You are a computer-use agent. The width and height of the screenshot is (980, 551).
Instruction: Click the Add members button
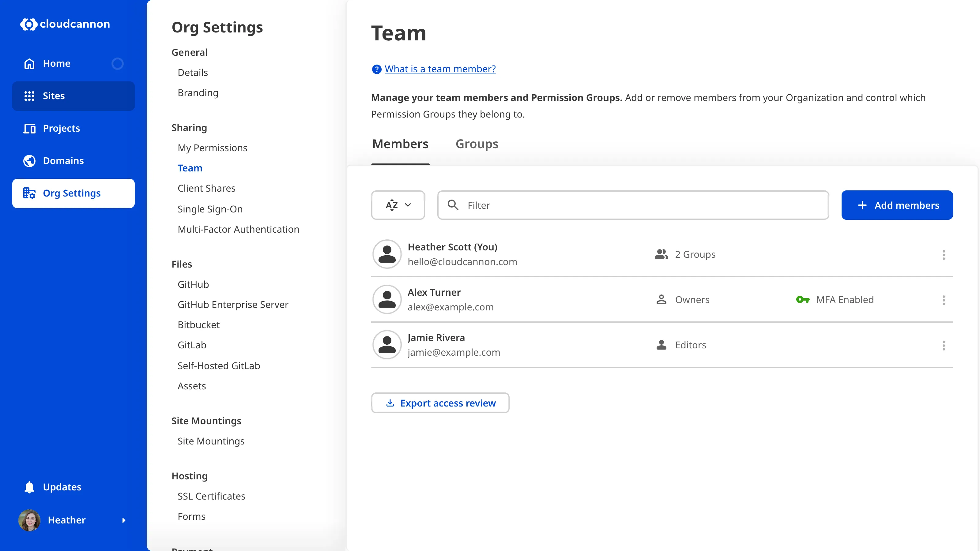[897, 205]
